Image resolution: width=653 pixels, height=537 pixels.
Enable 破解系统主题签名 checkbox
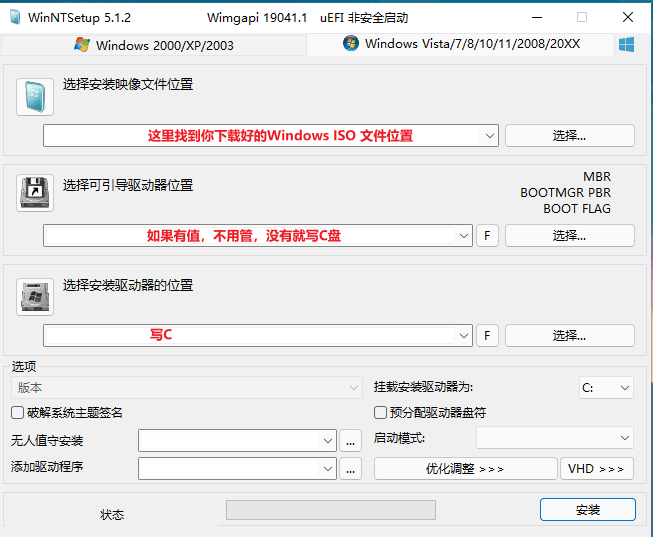(17, 413)
